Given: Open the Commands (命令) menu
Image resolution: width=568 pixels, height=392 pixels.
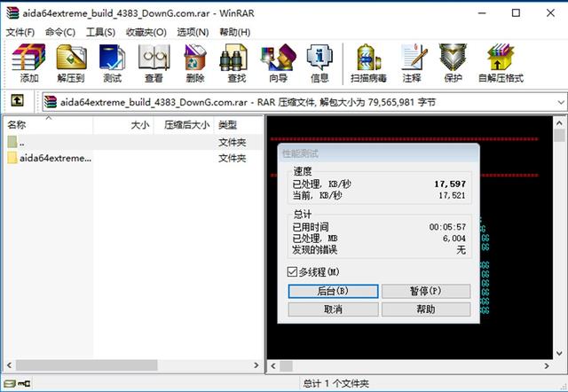Looking at the screenshot, I should tap(60, 32).
